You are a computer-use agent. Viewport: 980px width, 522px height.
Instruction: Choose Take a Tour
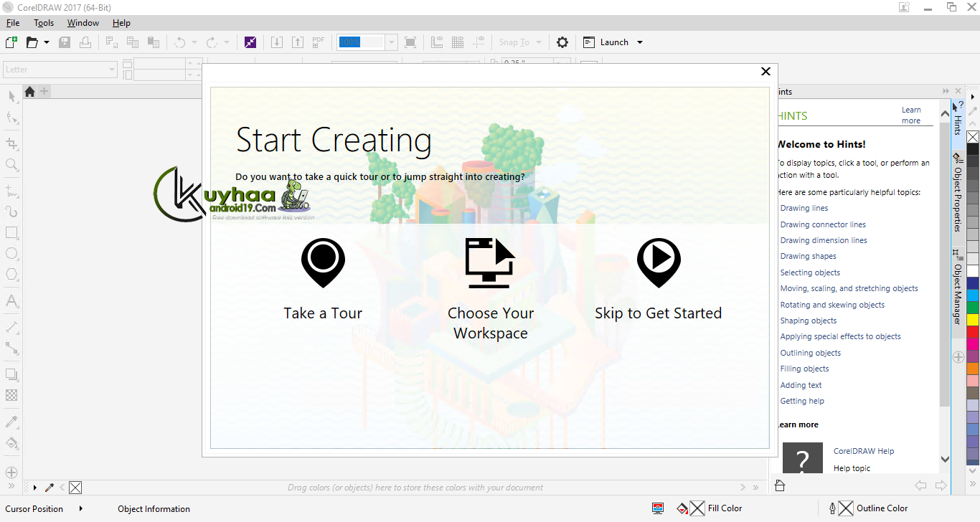point(323,280)
